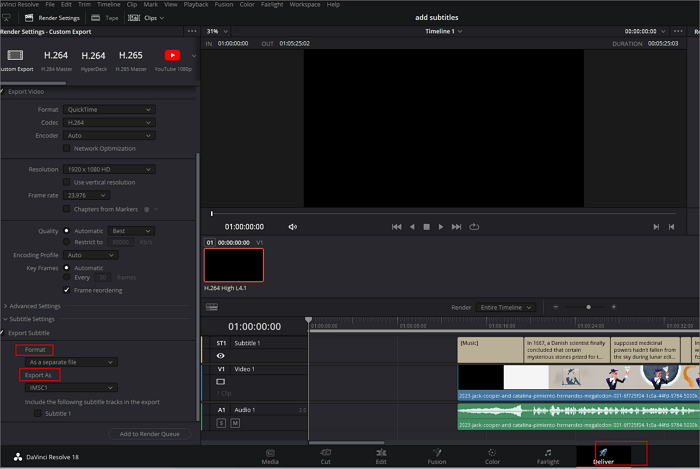The image size is (700, 469).
Task: Open the Clips view toolbar button
Action: pyautogui.click(x=146, y=18)
